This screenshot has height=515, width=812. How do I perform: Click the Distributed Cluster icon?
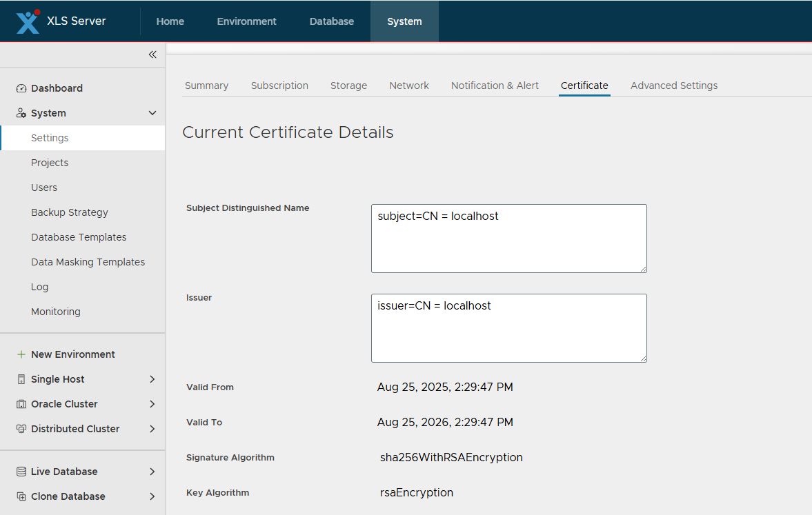click(x=20, y=428)
